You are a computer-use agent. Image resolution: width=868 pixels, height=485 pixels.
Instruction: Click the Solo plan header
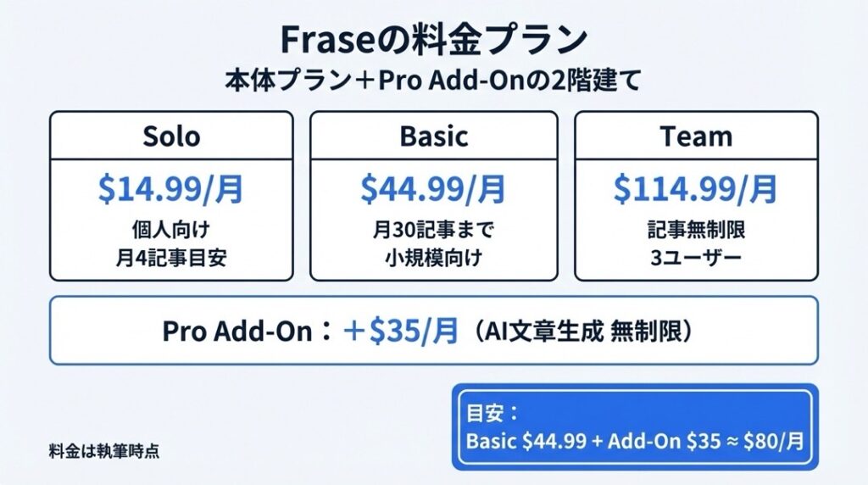[171, 136]
